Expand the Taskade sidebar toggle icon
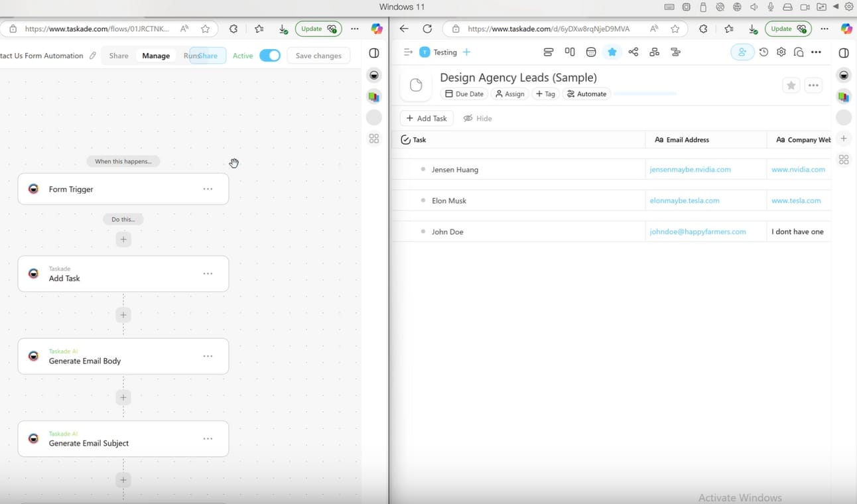857x504 pixels. (408, 52)
